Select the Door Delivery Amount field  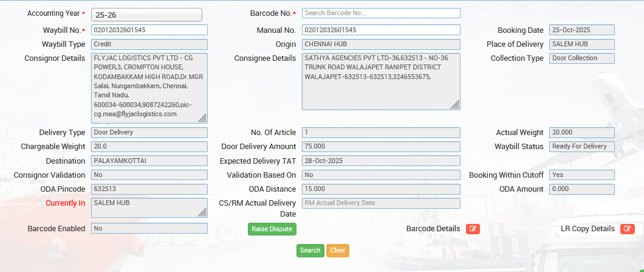click(381, 147)
